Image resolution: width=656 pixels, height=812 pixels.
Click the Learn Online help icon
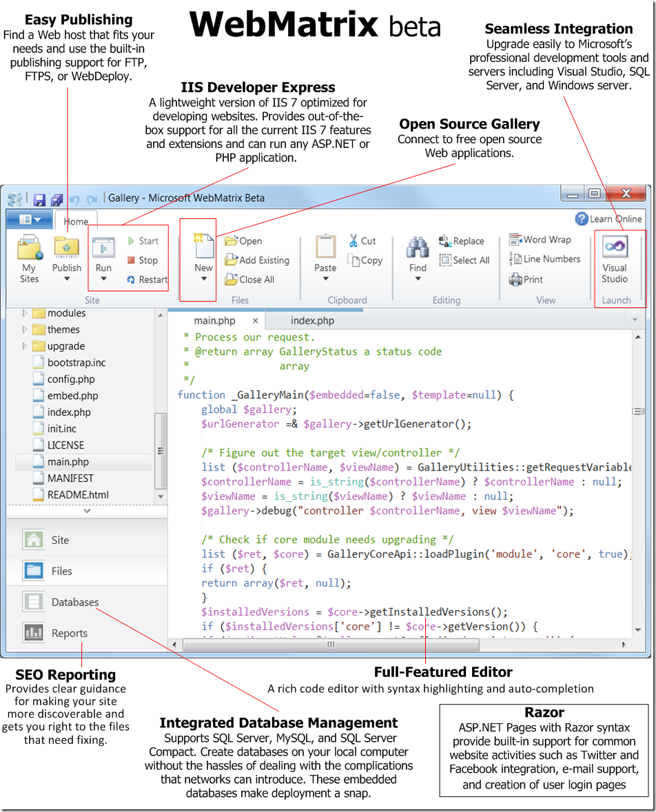[582, 219]
